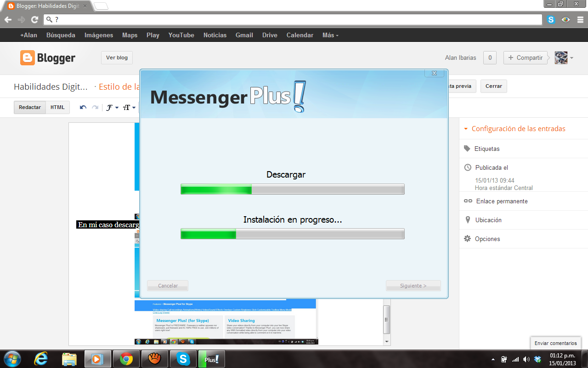Open the font family dropdown
This screenshot has width=588, height=368.
pyautogui.click(x=113, y=108)
